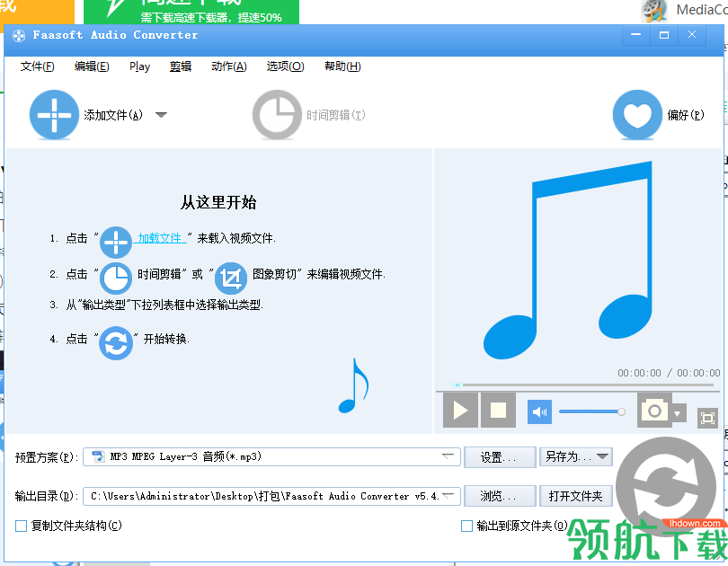This screenshot has height=566, width=728.
Task: Take a snapshot with the camera icon
Action: tap(654, 410)
